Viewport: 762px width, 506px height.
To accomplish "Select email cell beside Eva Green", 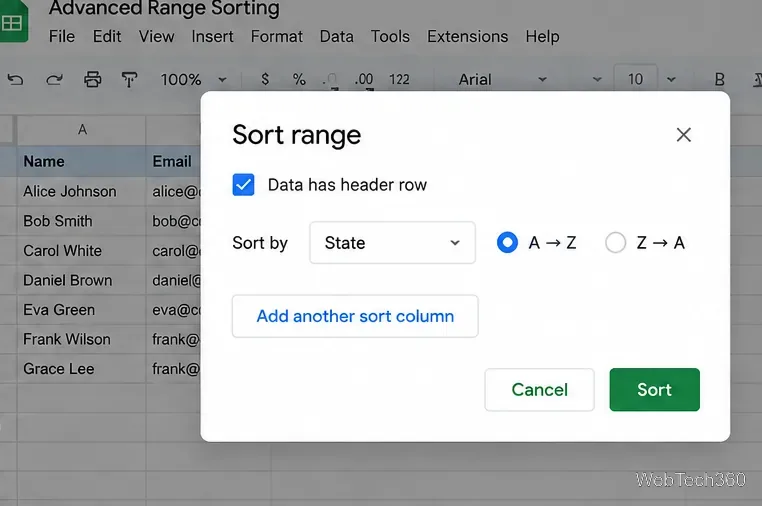I will coord(173,310).
